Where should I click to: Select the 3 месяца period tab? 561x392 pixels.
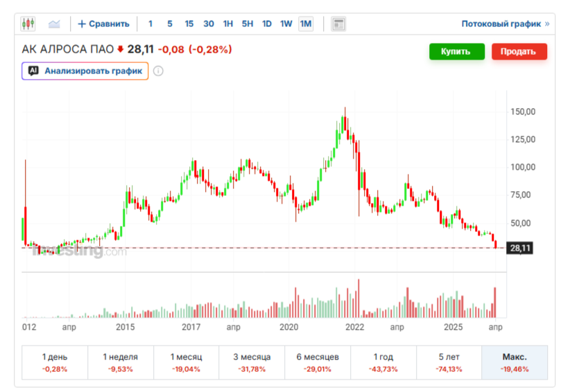pyautogui.click(x=252, y=362)
